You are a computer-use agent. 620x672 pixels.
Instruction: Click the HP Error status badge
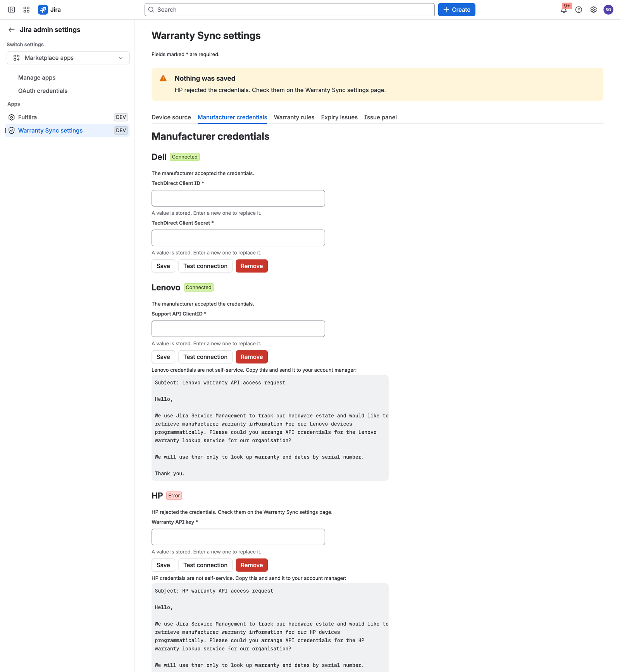point(174,496)
